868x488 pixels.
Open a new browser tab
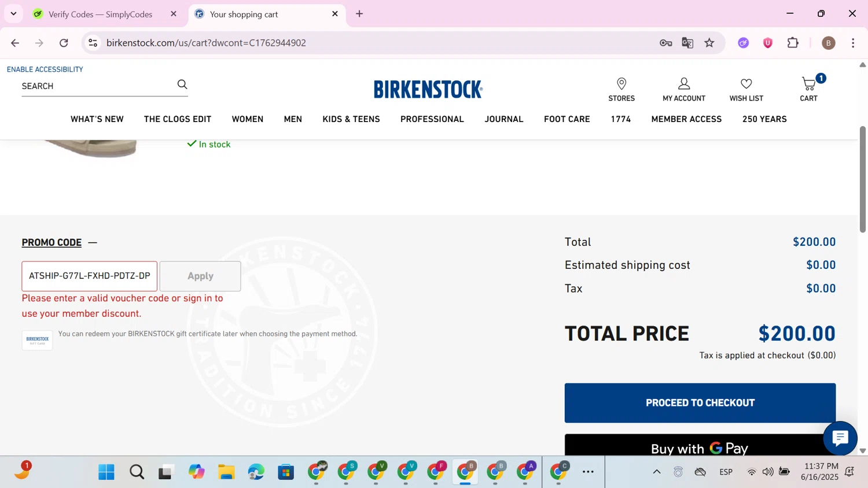[x=359, y=14]
